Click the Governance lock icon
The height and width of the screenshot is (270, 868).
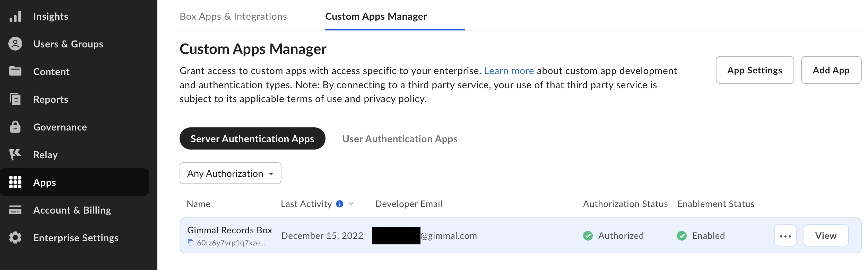pyautogui.click(x=15, y=127)
